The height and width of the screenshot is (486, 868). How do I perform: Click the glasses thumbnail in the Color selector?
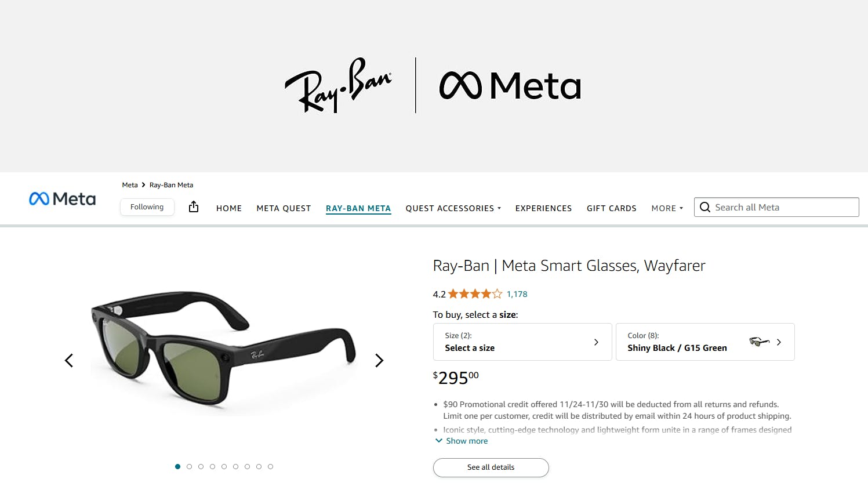[759, 342]
